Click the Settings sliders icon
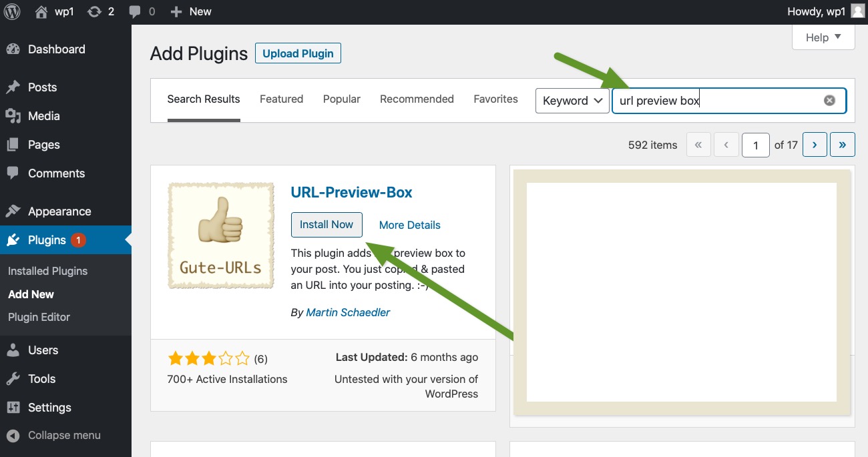 (13, 408)
